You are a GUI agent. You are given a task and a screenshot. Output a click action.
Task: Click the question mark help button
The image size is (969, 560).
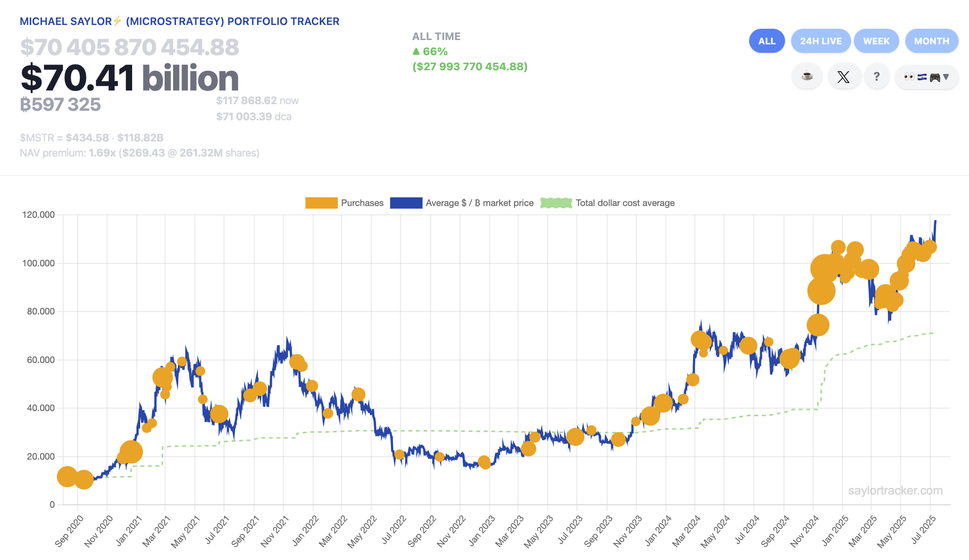coord(877,76)
